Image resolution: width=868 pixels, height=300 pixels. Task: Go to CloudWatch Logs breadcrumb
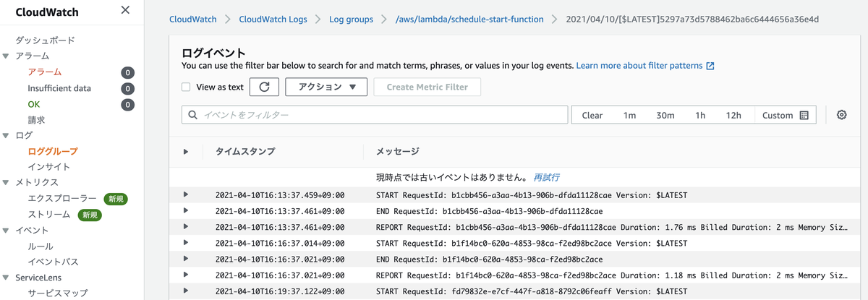273,20
